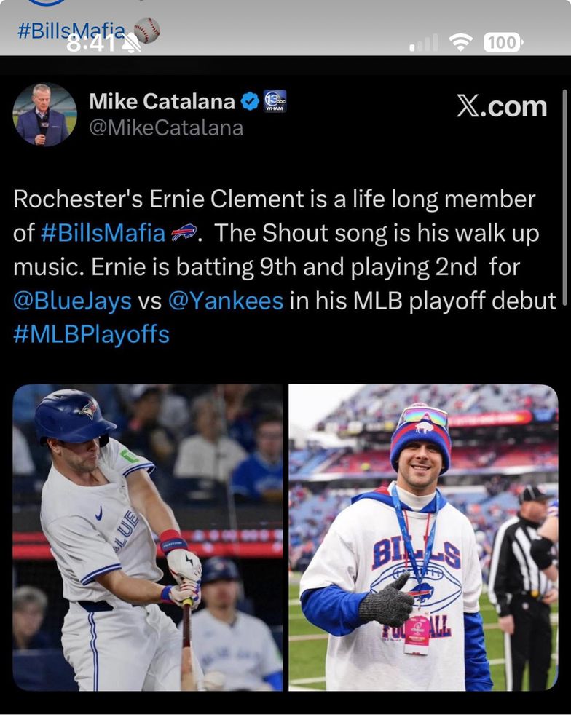Tap the battery 100 indicator
Viewport: 571px width, 728px height.
[503, 43]
